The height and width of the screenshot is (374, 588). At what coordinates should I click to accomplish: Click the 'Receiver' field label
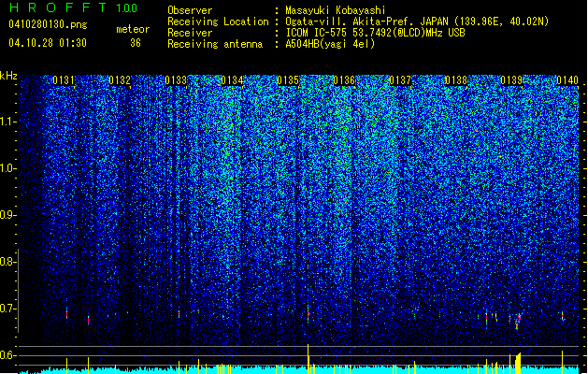(190, 33)
